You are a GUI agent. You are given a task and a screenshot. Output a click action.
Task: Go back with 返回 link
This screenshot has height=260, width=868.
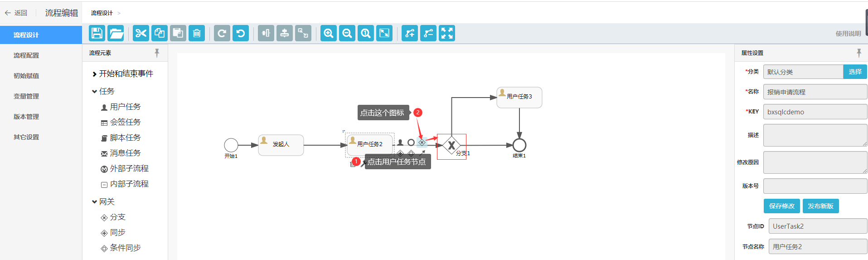(16, 13)
